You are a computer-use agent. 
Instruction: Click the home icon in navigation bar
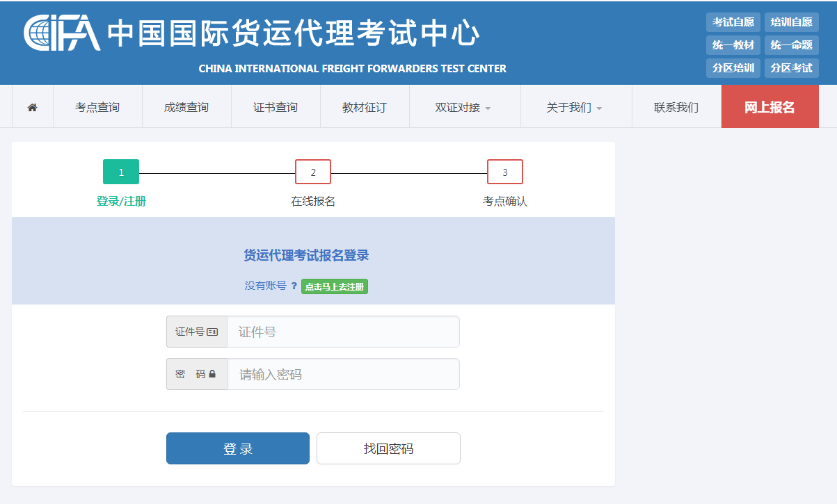[x=32, y=107]
